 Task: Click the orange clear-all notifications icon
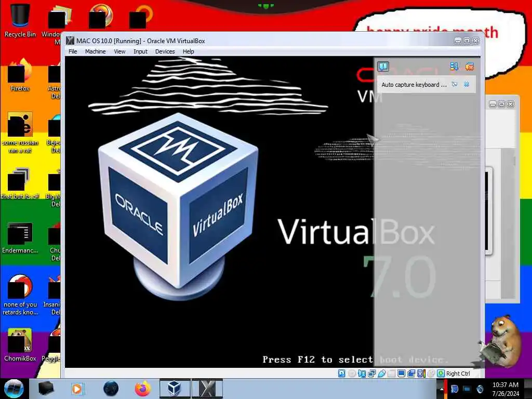point(470,66)
